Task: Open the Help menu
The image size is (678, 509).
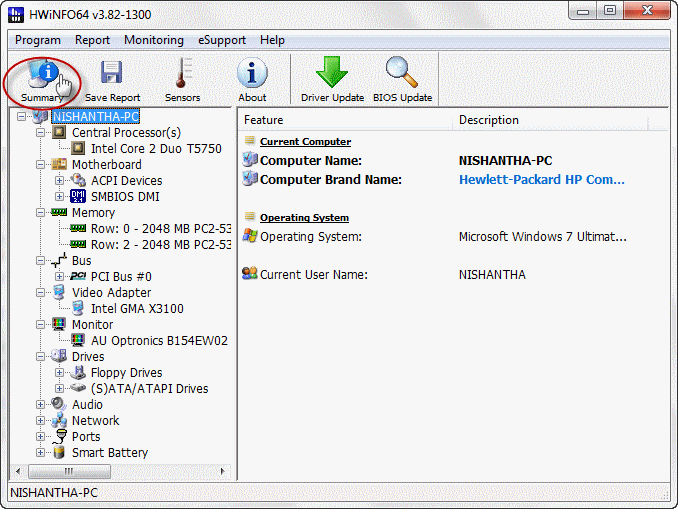Action: [x=272, y=40]
